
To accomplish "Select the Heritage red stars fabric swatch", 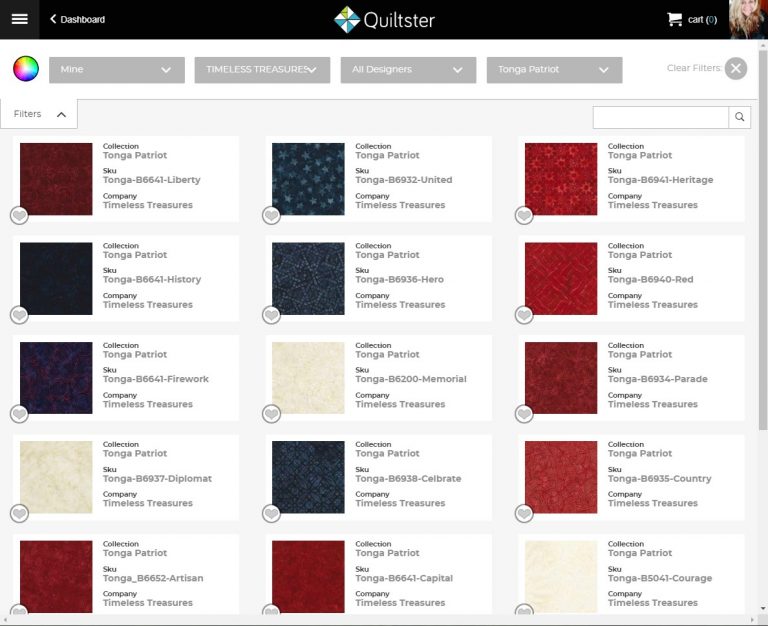I will pos(561,179).
